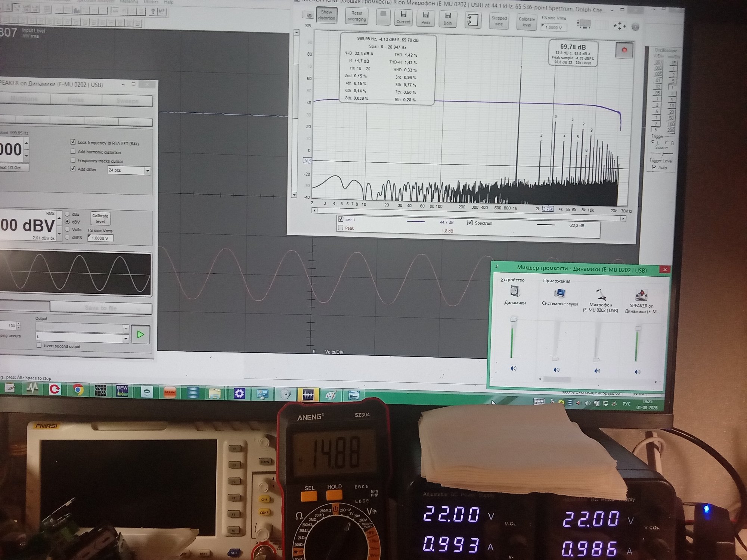Select the Sweeps generator tab

(x=127, y=101)
